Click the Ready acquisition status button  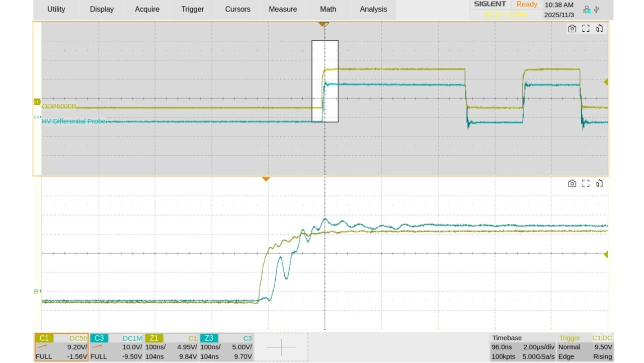click(x=527, y=5)
